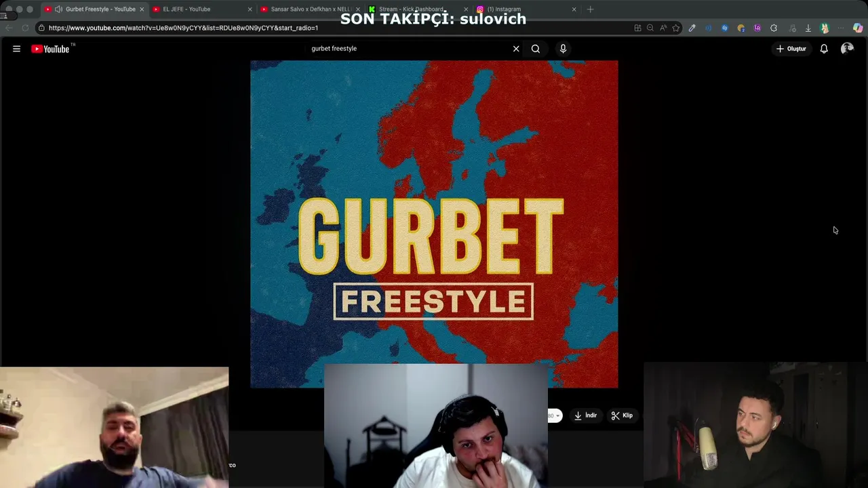The image size is (868, 488).
Task: Open the YouTube account avatar menu
Action: tap(847, 49)
